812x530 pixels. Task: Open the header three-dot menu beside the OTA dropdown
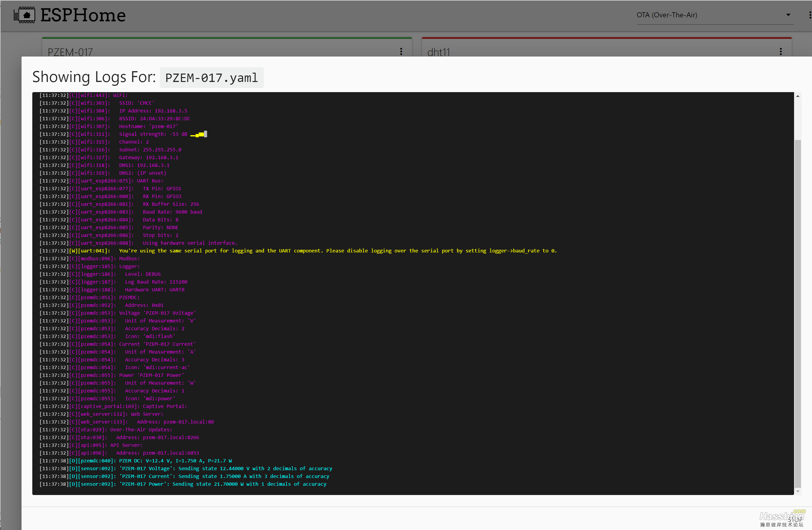click(810, 15)
